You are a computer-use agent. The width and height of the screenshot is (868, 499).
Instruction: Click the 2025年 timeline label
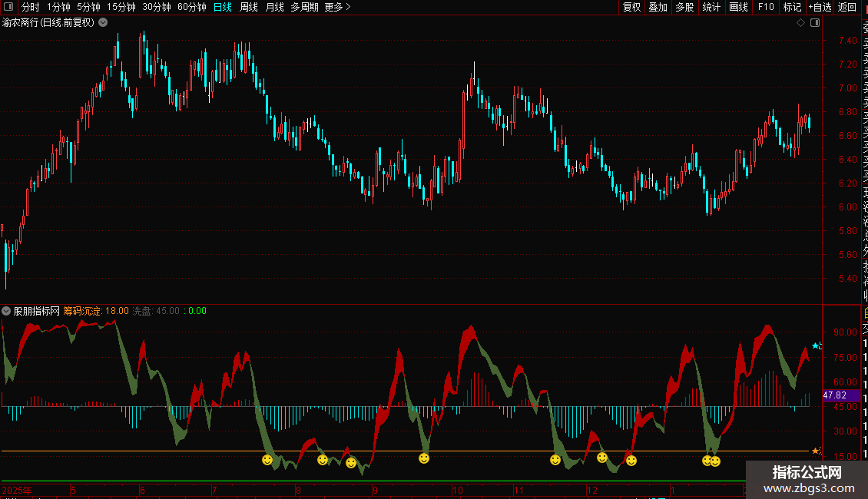pyautogui.click(x=17, y=490)
